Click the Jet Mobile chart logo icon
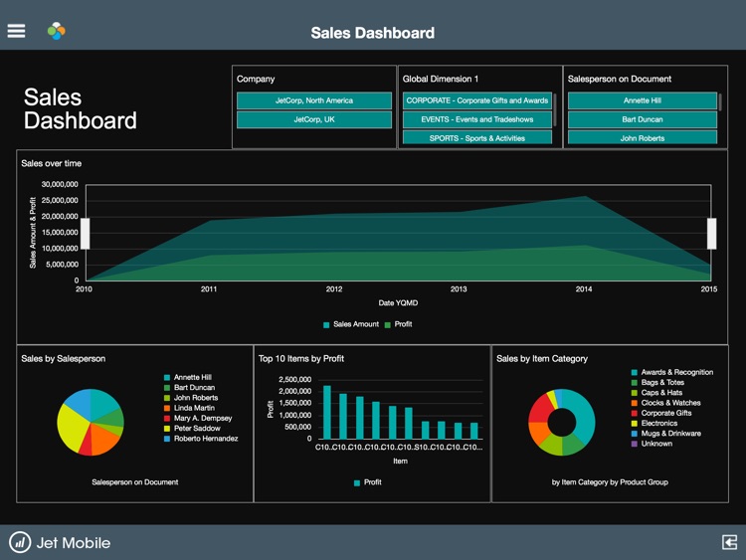Screen dimensions: 746x560 20,542
